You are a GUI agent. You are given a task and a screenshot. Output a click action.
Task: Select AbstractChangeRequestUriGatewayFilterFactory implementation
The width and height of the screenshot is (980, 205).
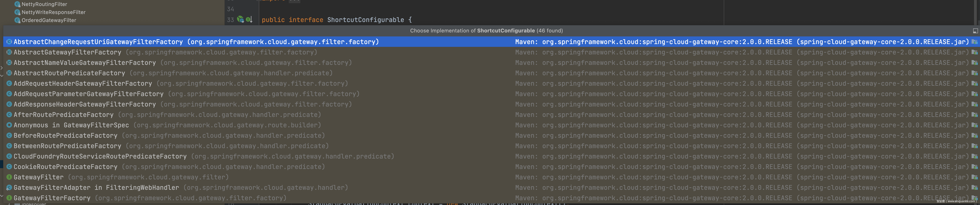(x=98, y=42)
